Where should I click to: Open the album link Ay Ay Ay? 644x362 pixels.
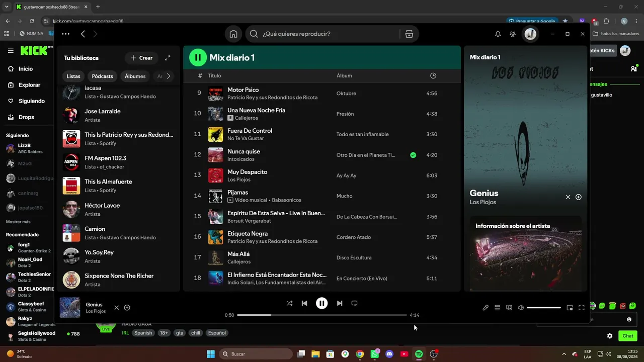pos(346,175)
